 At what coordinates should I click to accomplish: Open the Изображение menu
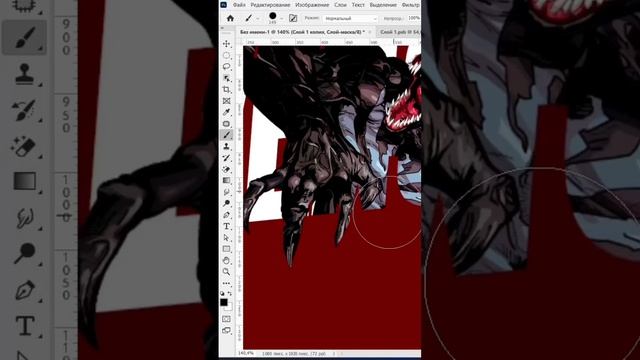pyautogui.click(x=312, y=5)
